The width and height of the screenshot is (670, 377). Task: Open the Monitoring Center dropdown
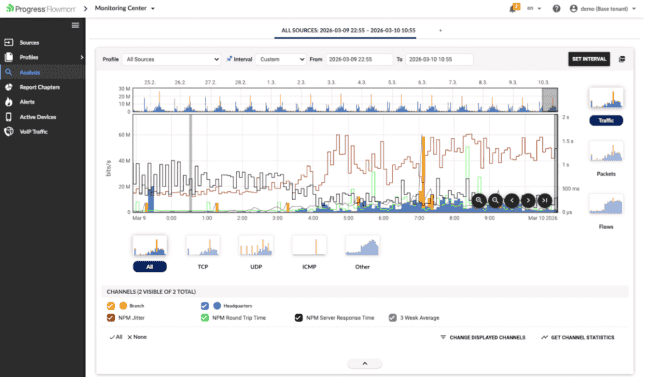(125, 8)
